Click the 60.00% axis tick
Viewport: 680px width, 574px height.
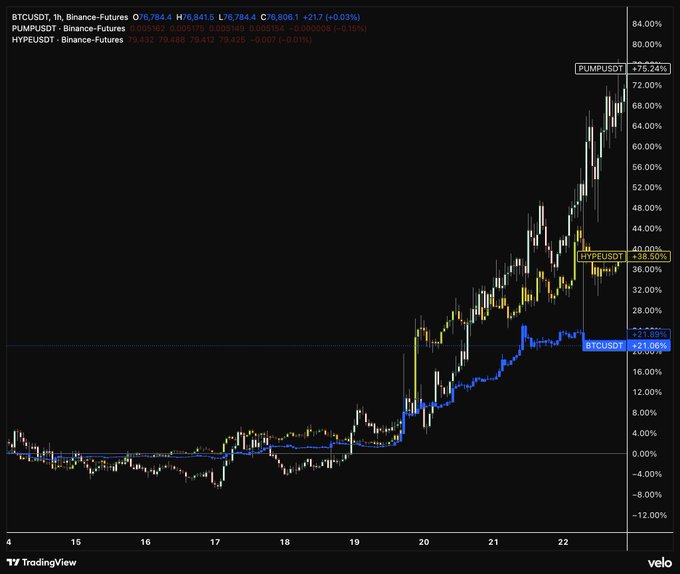(x=647, y=147)
